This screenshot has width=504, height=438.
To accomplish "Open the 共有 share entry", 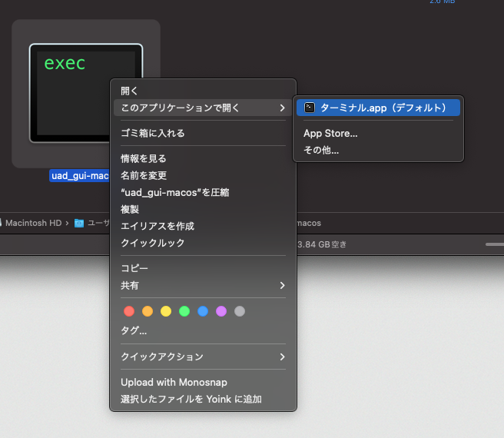I will pos(130,285).
